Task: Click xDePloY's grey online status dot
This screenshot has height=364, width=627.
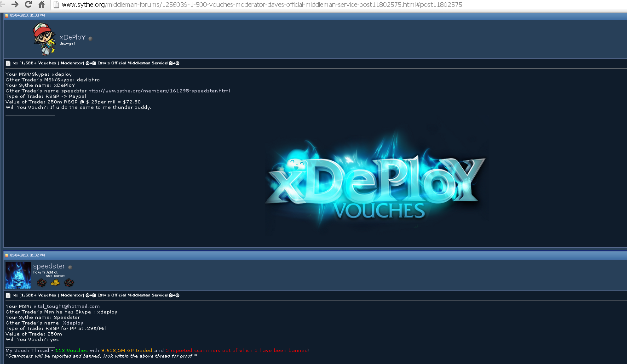Action: 90,39
